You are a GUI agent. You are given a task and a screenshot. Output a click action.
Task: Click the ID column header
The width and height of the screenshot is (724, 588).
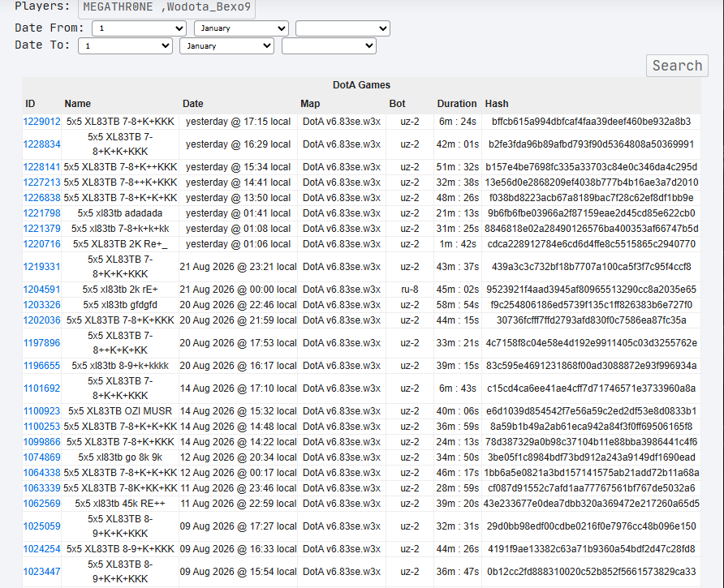click(x=30, y=103)
